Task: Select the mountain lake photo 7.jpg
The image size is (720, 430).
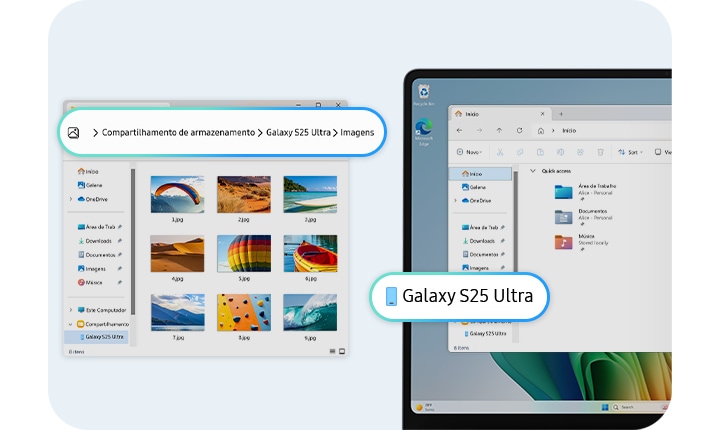Action: [x=177, y=312]
